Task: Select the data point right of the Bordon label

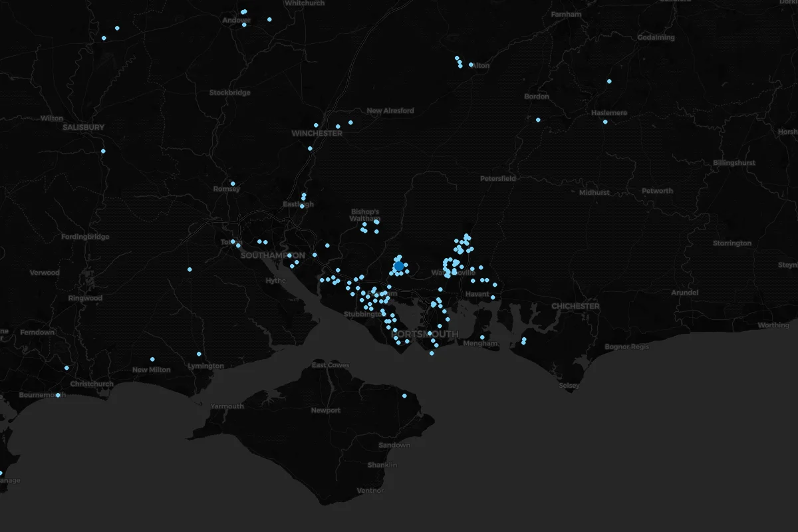Action: (538, 120)
